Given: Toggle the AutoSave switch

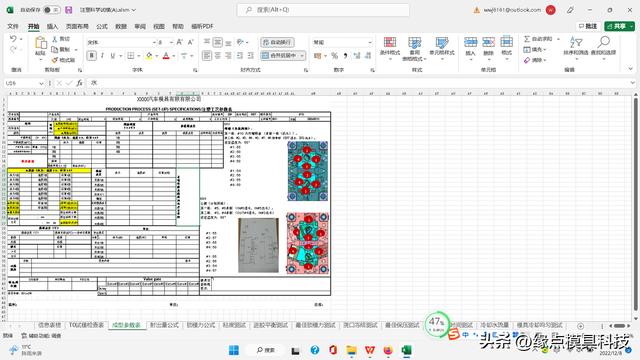Looking at the screenshot, I should pos(51,10).
